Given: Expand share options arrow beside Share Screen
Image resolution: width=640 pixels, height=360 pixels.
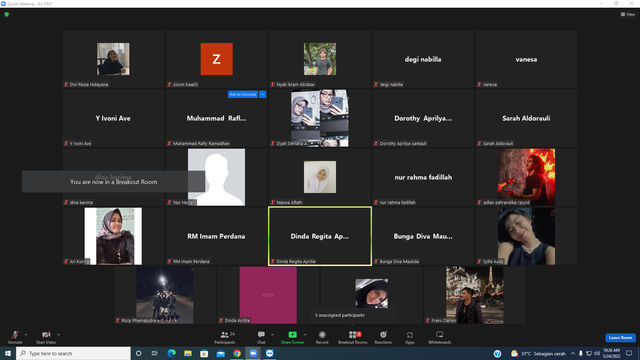Looking at the screenshot, I should click(305, 335).
